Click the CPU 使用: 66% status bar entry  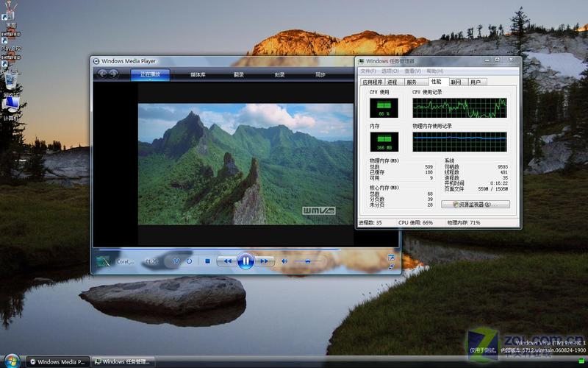click(415, 223)
